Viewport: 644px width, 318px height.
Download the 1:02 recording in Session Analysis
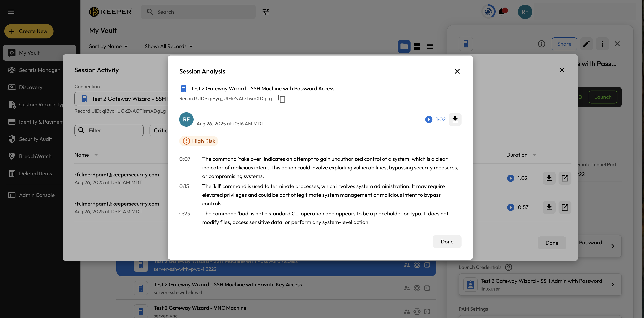(455, 119)
